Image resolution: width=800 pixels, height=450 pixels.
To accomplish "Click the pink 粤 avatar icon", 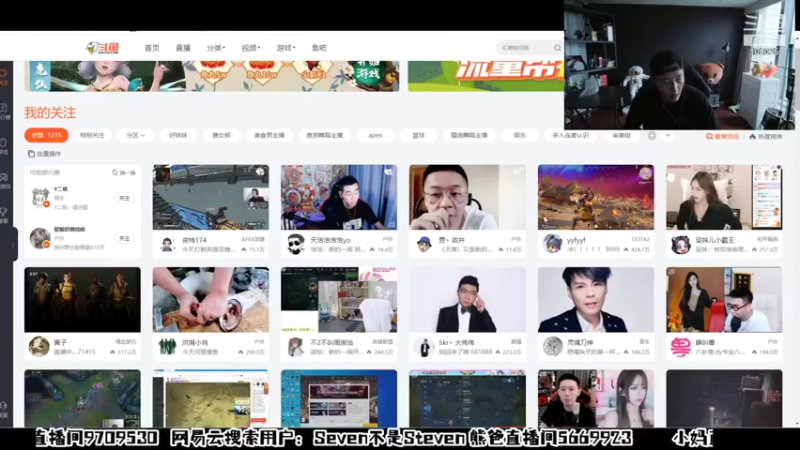I will (681, 346).
